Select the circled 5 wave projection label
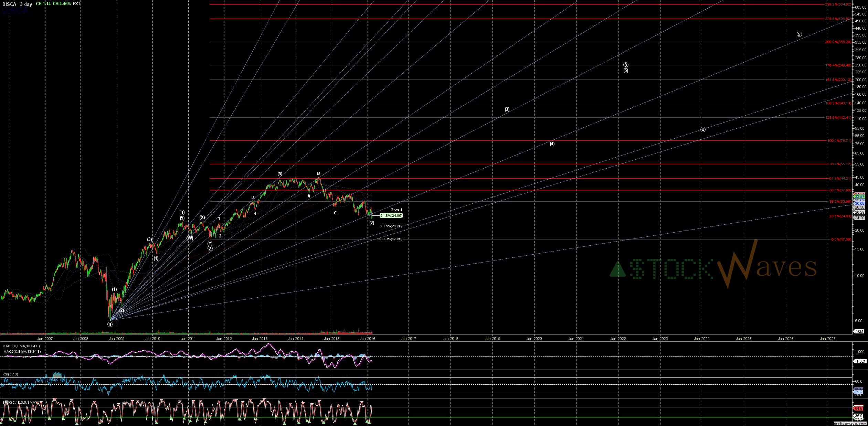868x426 pixels. click(799, 34)
